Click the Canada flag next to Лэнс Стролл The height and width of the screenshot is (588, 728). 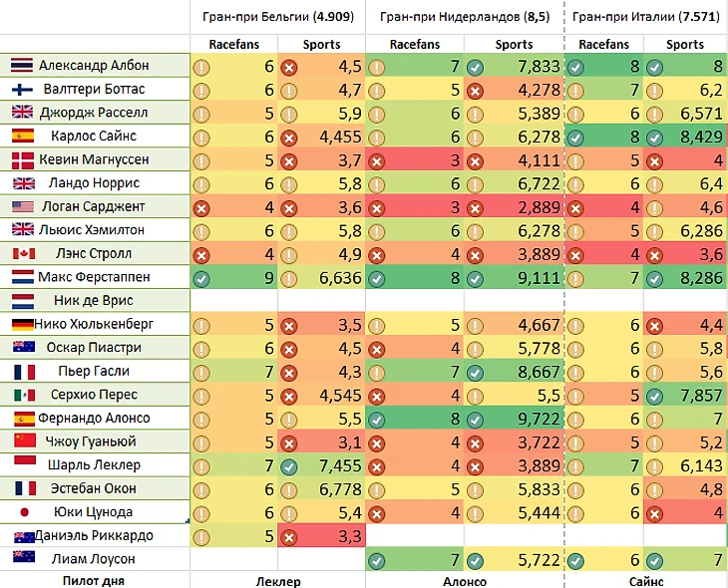coord(23,254)
